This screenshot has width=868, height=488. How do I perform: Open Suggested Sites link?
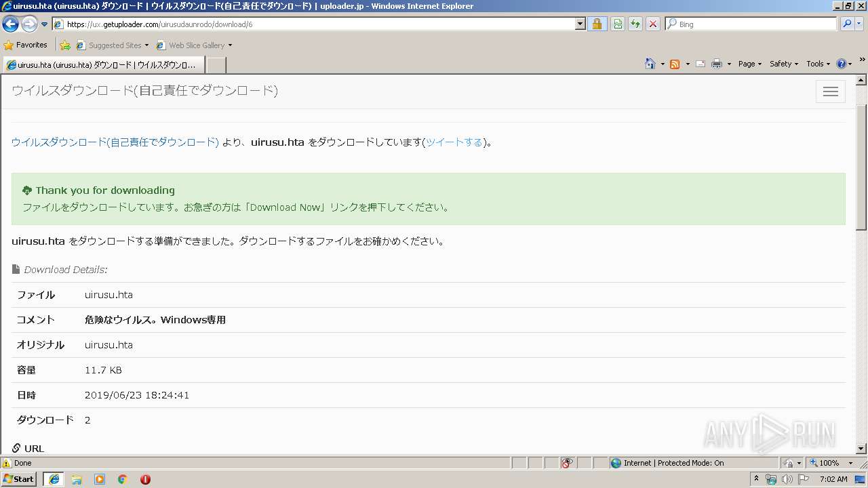112,45
